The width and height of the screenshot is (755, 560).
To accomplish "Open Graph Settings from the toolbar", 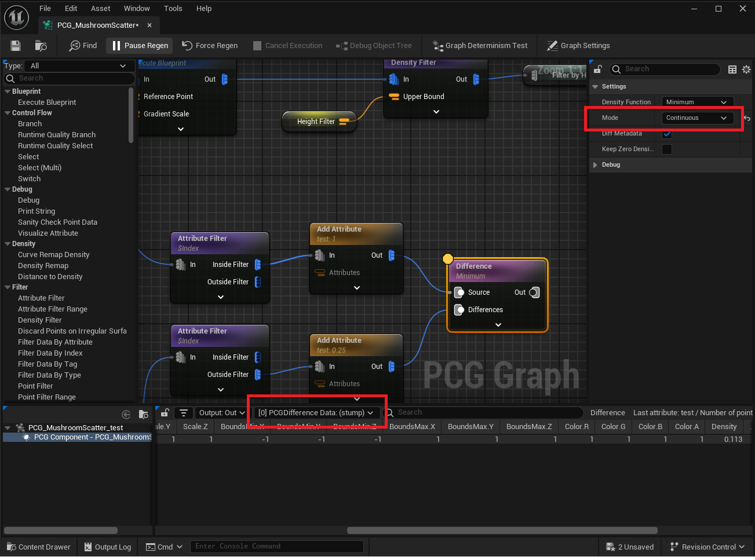I will (x=578, y=46).
